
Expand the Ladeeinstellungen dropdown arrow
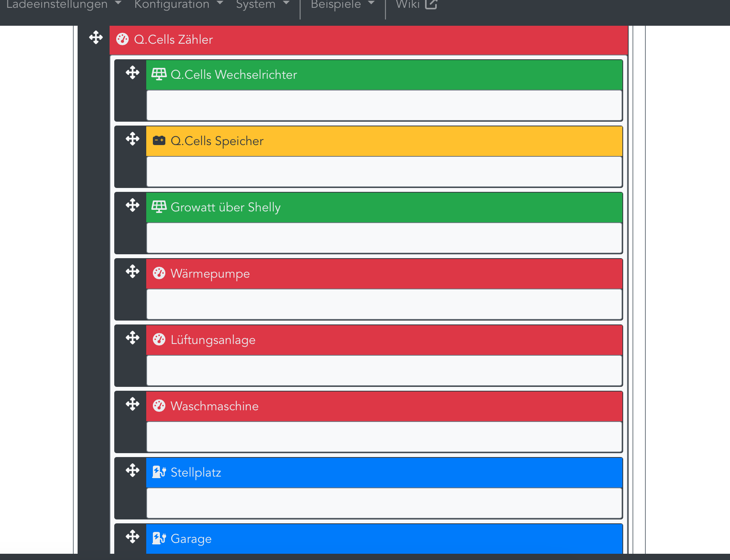point(118,3)
